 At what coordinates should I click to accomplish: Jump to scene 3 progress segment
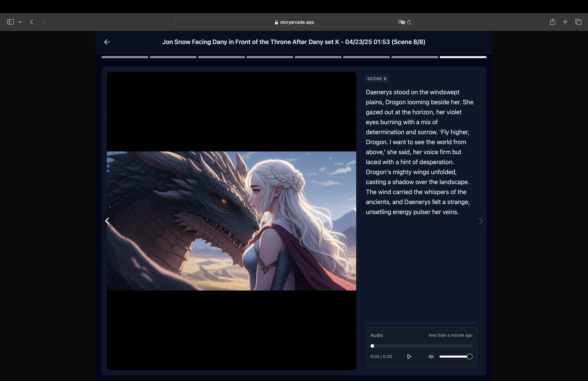pos(221,57)
